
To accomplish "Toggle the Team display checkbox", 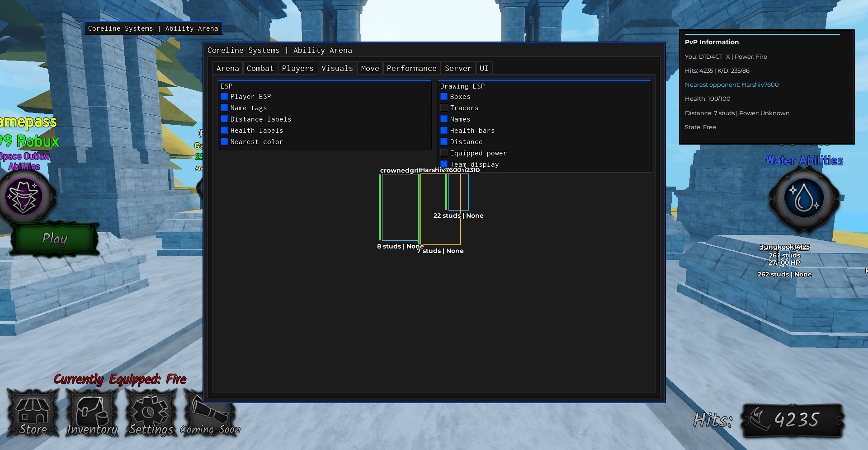I will [444, 164].
